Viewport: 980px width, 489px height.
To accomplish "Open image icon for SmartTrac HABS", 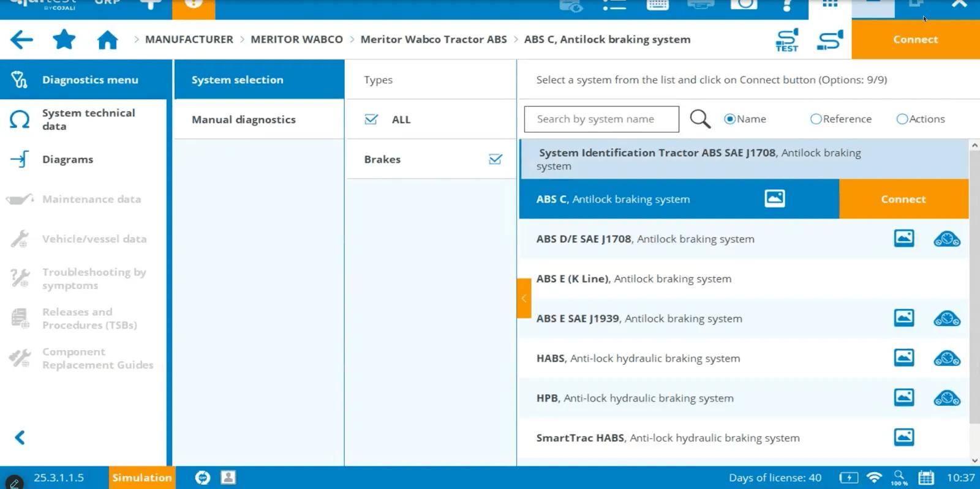I will tap(904, 437).
